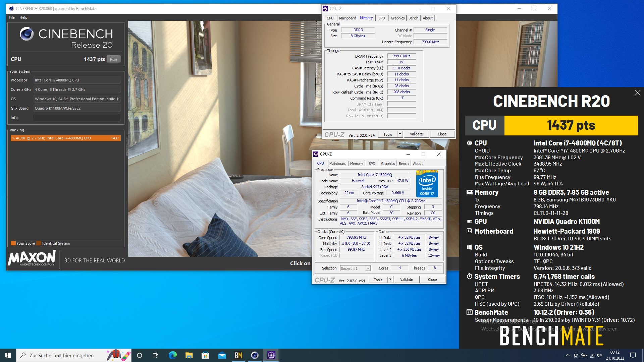
Task: Click Close button in upper CPU-Z window
Action: point(442,134)
